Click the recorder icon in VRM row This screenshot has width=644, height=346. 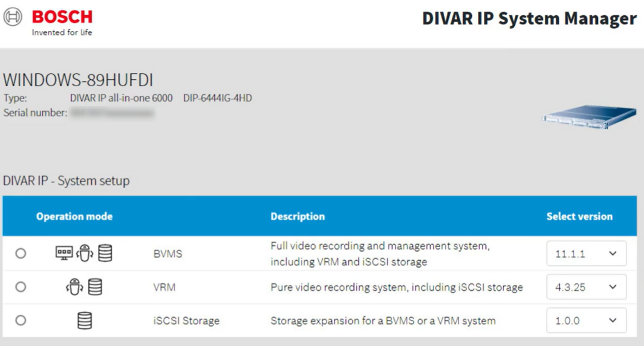click(x=74, y=287)
